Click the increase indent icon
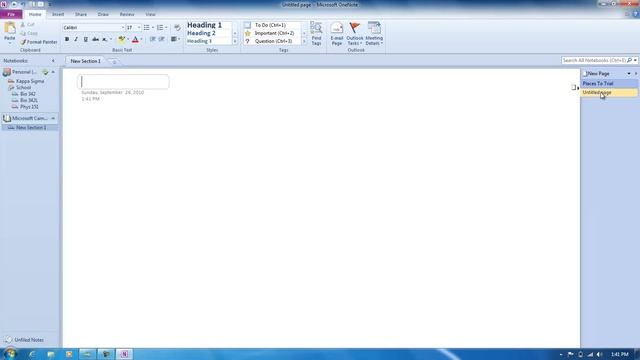Viewport: 640px width, 360px height. pos(162,39)
